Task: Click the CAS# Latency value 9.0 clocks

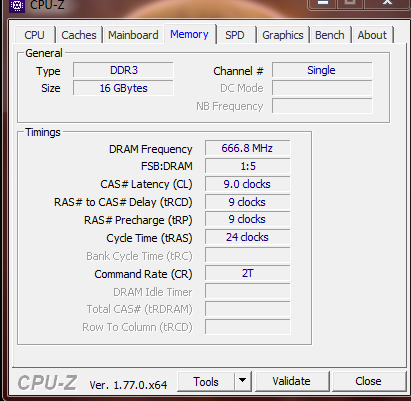Action: (x=247, y=184)
